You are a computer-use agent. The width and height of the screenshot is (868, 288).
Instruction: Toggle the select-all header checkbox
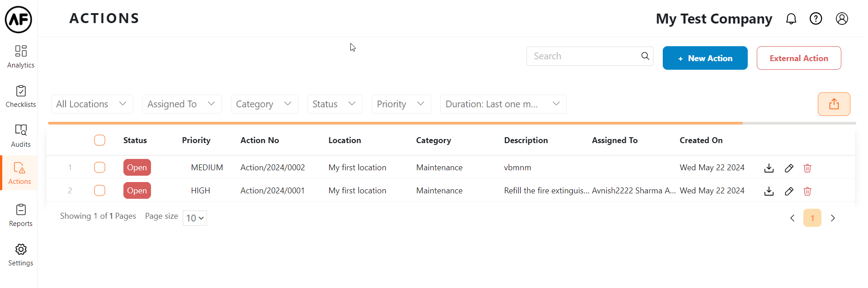pos(99,140)
